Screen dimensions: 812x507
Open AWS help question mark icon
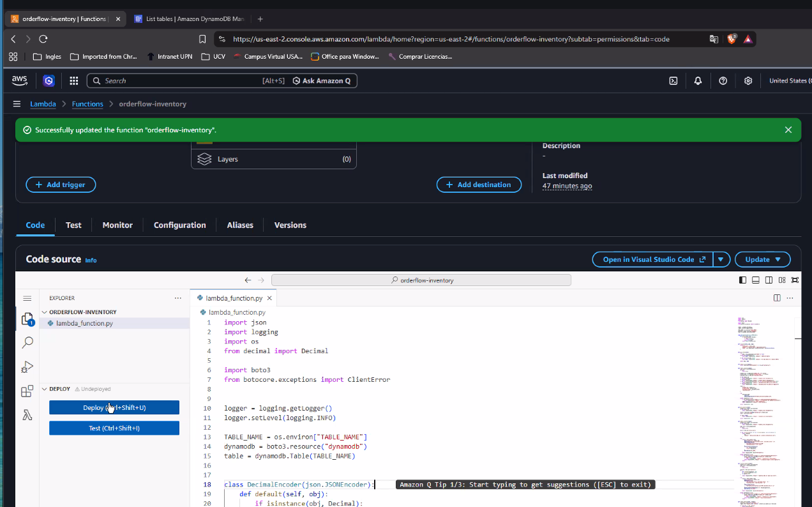pos(723,81)
